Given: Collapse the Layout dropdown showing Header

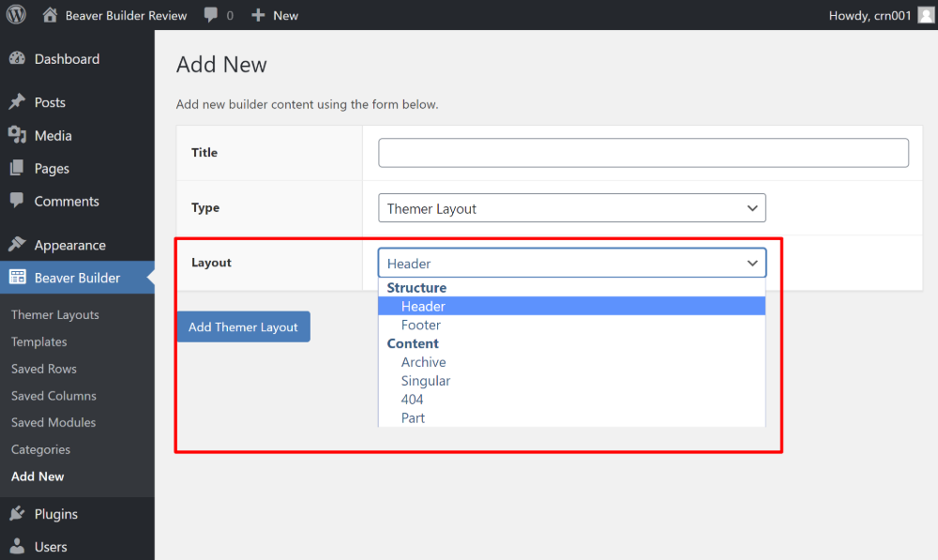Looking at the screenshot, I should click(572, 263).
